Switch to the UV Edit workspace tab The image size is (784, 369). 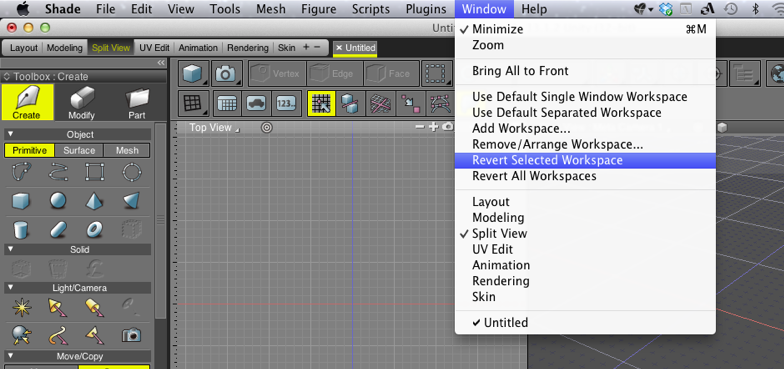tap(154, 48)
